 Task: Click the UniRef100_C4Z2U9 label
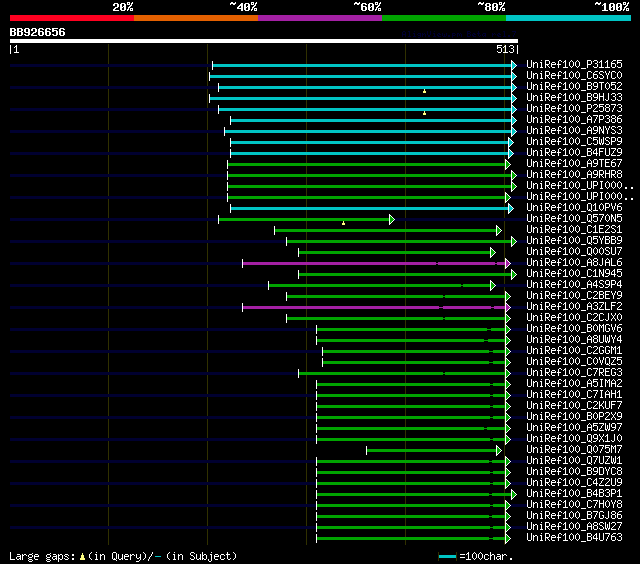click(574, 483)
